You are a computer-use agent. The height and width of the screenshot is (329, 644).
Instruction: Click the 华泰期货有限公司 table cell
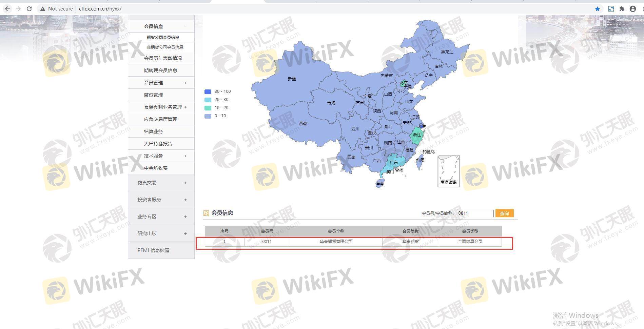click(336, 242)
